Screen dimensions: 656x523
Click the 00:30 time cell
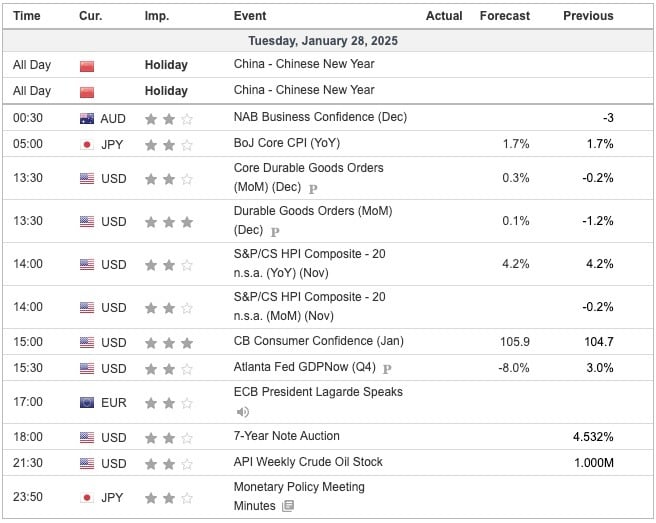pyautogui.click(x=28, y=118)
